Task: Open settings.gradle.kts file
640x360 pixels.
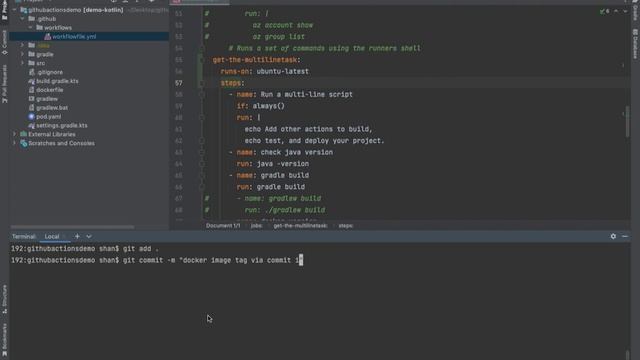Action: 62,126
